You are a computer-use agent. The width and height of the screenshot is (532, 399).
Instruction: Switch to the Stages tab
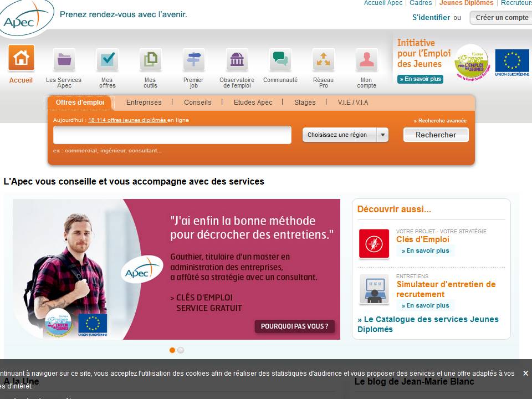click(x=305, y=103)
